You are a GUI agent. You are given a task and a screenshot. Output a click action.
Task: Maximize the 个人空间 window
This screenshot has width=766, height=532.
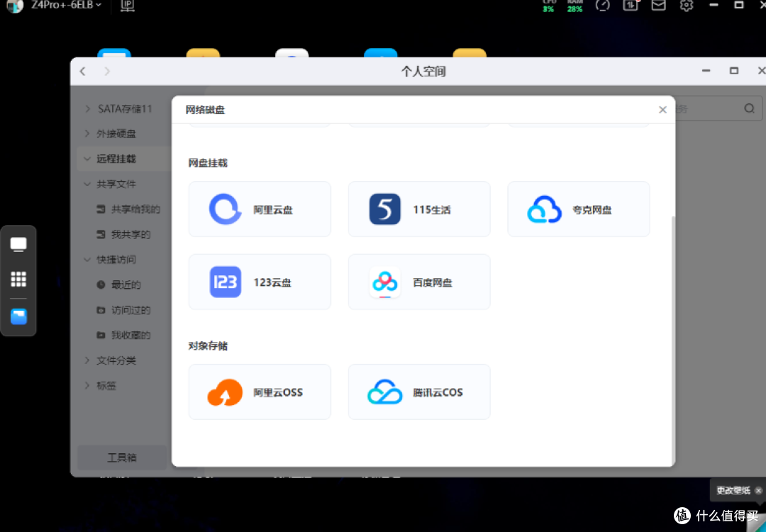(734, 71)
